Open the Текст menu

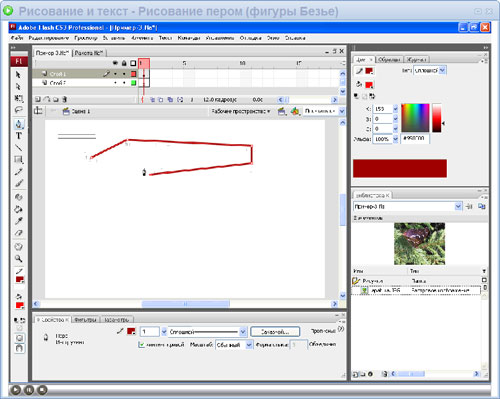165,38
